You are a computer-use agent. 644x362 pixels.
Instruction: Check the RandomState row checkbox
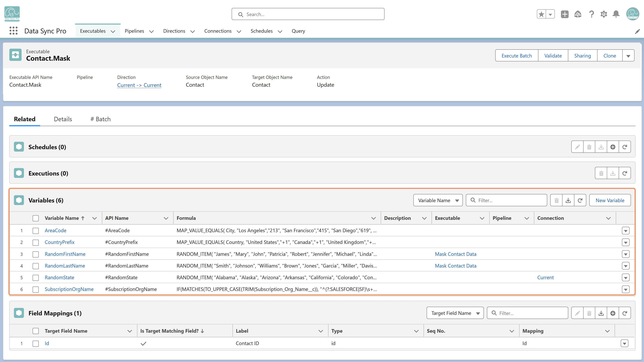35,277
